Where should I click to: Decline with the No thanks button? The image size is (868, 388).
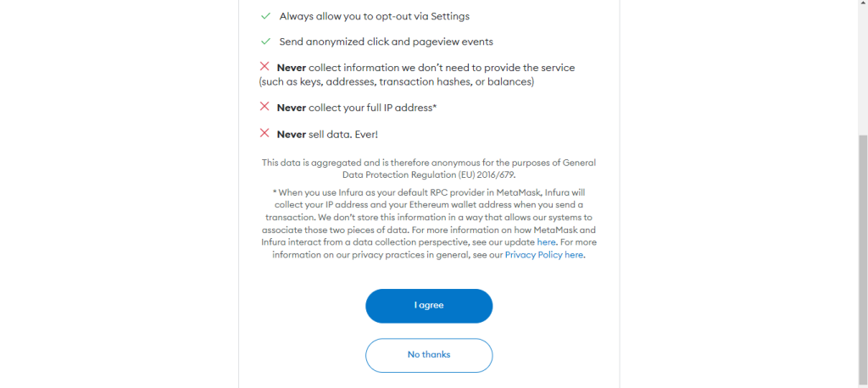(429, 355)
